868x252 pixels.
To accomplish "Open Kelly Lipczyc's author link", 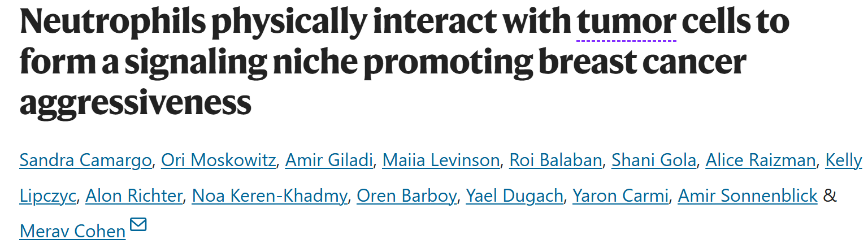I will tap(844, 160).
